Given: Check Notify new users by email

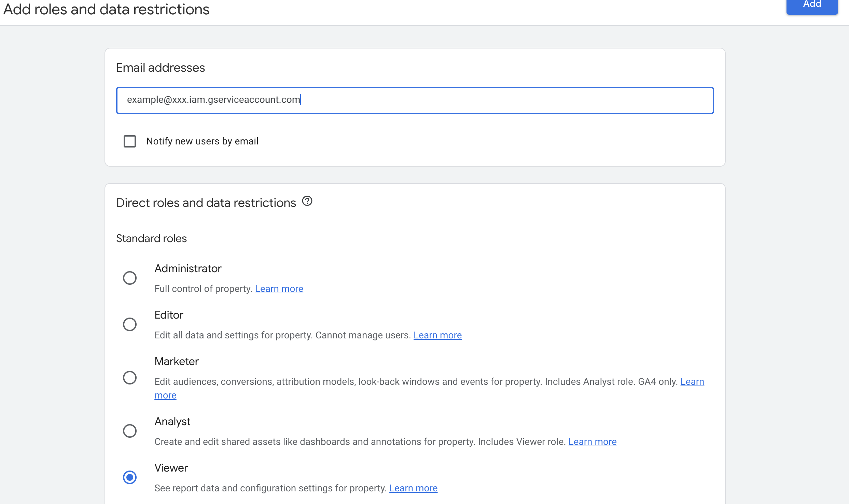Looking at the screenshot, I should (130, 141).
